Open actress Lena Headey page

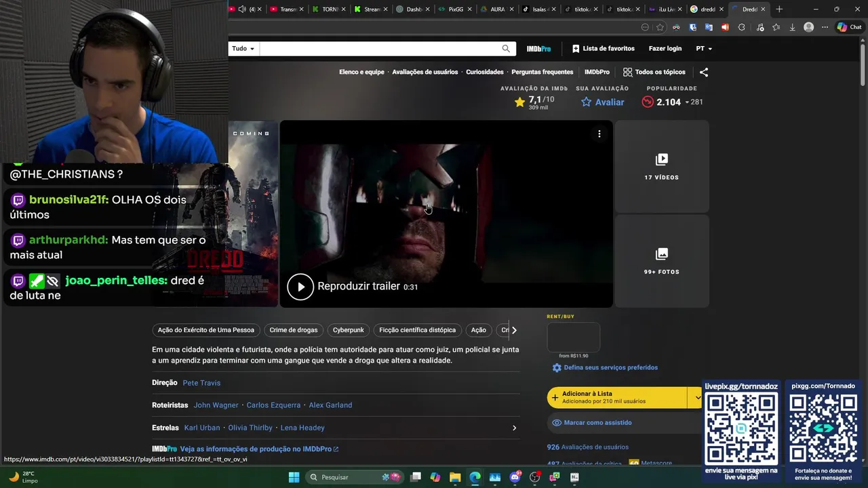[302, 428]
